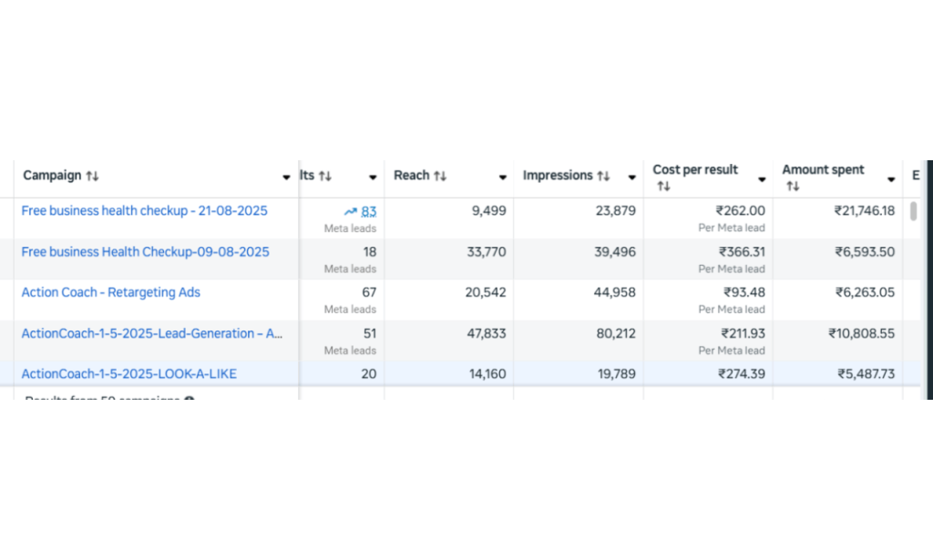
Task: Open ActionCoach-1-5-2025-Lead-Generation campaign
Action: (151, 333)
